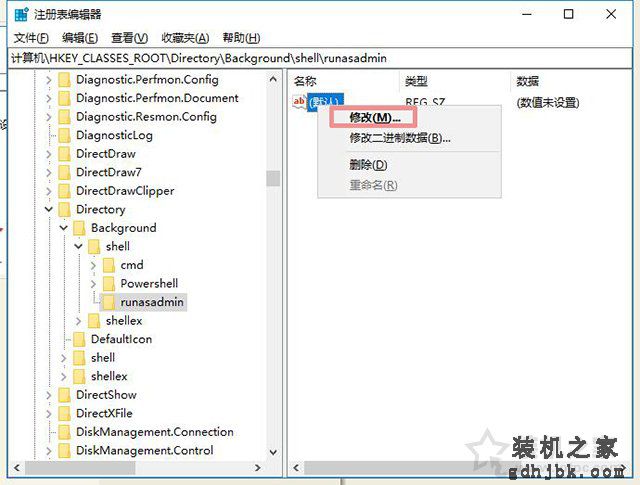Screen dimensions: 640x485
Task: Select the DiagnosticLog key label
Action: [x=115, y=135]
